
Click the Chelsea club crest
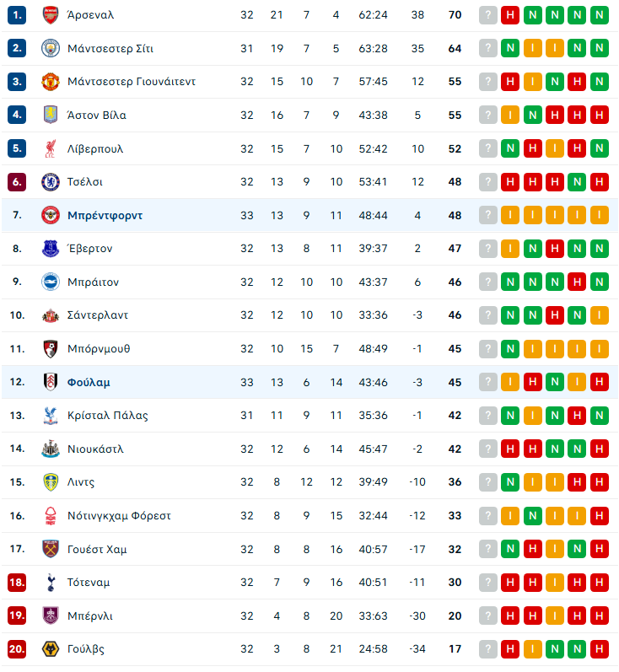coord(51,181)
